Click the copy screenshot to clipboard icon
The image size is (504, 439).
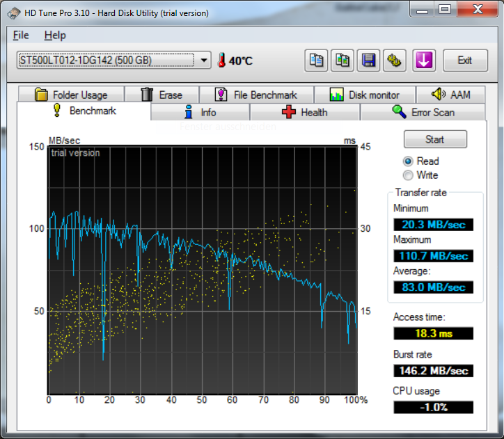pos(342,61)
